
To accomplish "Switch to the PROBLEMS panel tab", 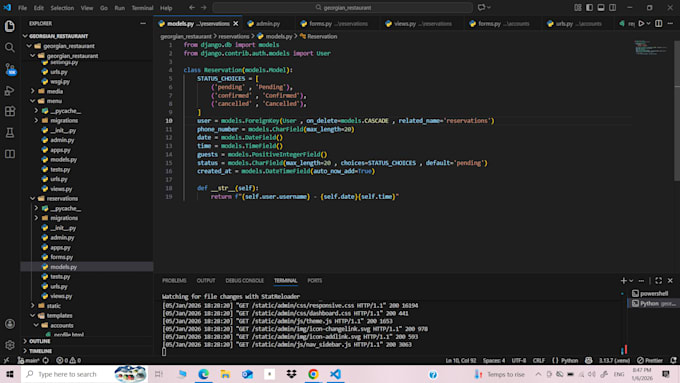I will tap(174, 281).
